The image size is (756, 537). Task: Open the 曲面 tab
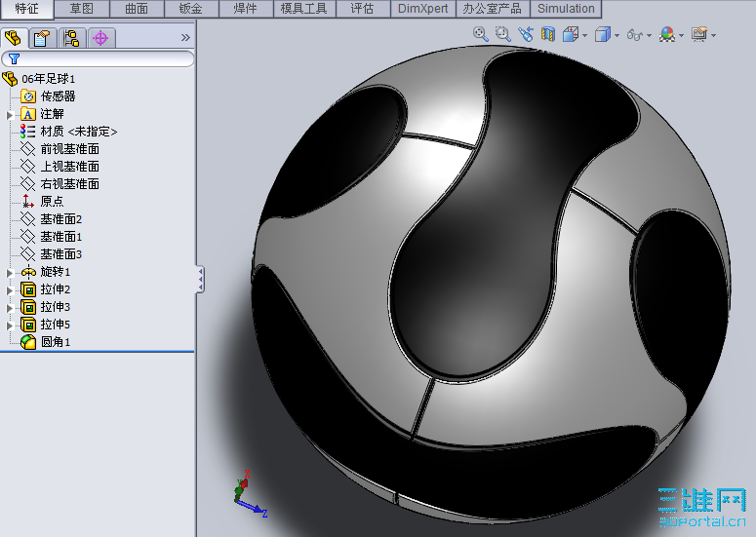click(137, 9)
